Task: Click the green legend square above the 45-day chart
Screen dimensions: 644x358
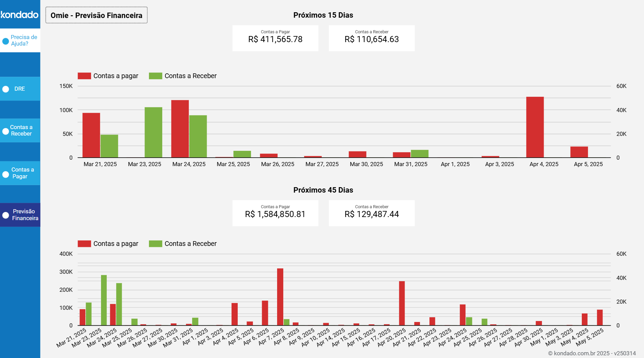Action: coord(155,244)
